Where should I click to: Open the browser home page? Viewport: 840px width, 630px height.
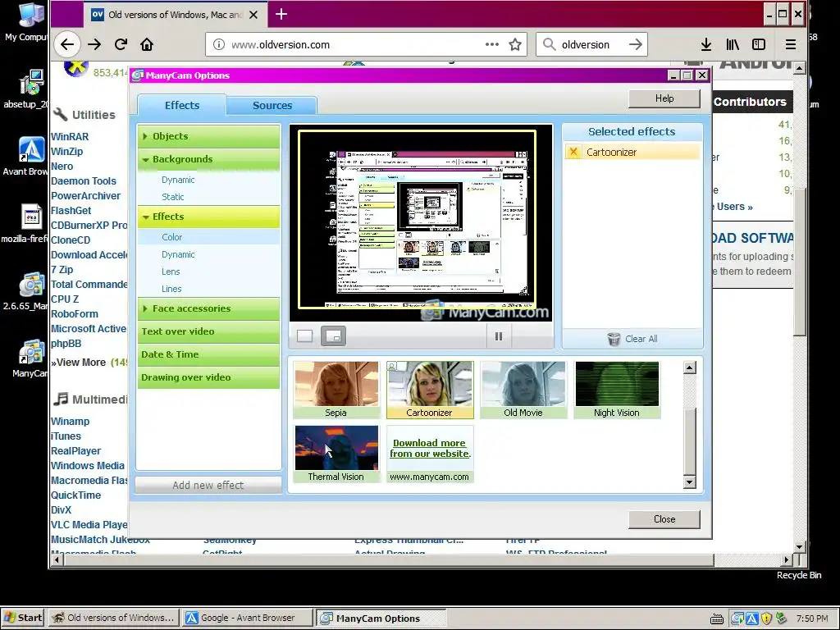[x=147, y=44]
